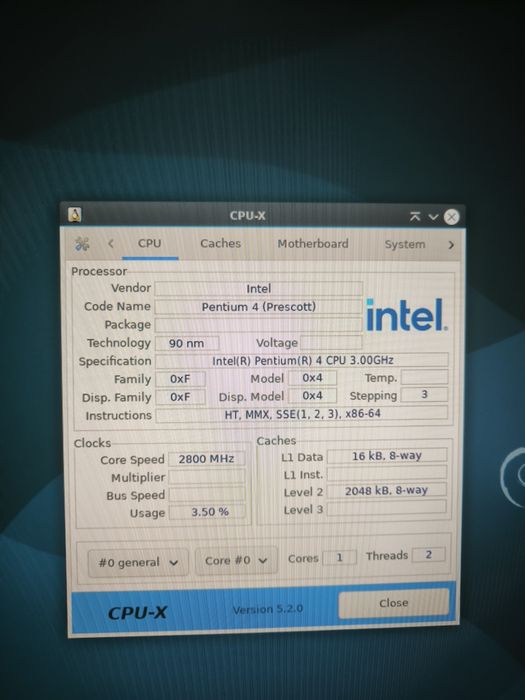525x700 pixels.
Task: Switch to the Caches tab
Action: (220, 243)
